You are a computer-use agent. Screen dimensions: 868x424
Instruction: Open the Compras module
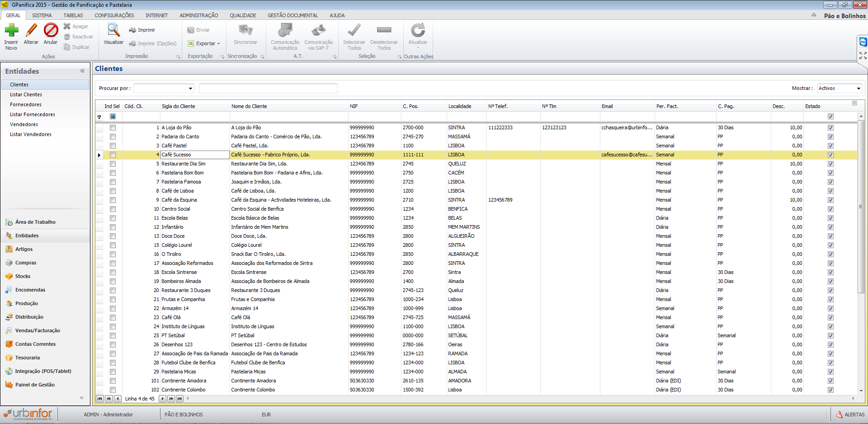click(x=45, y=263)
